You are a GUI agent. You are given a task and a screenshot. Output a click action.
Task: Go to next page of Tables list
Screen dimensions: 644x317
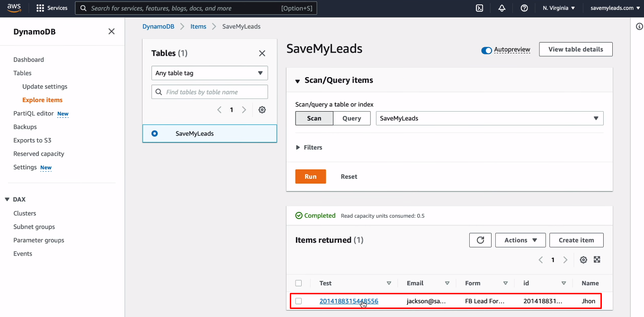click(244, 110)
